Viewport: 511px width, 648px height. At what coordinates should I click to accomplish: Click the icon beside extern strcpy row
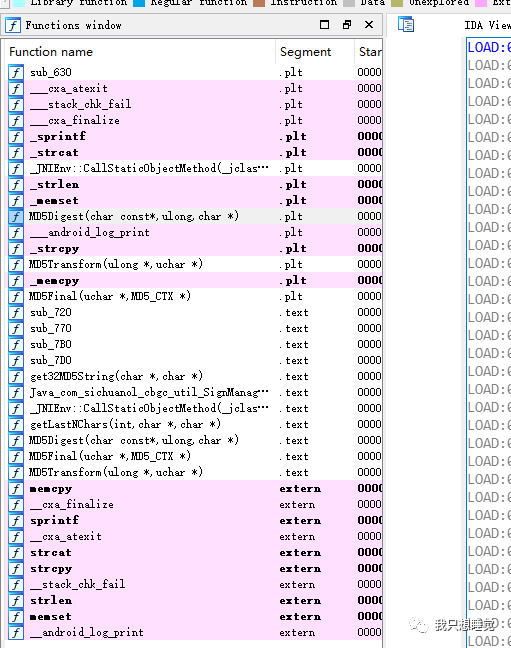click(x=16, y=569)
